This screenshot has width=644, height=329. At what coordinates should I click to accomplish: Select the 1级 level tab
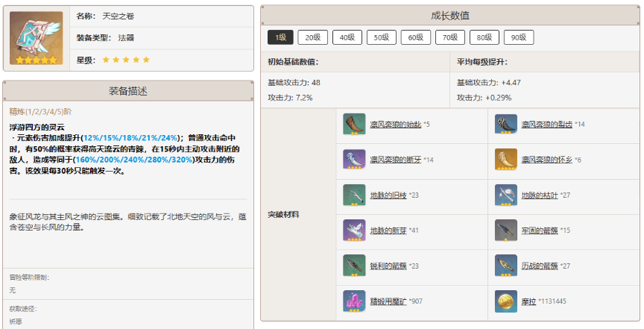click(x=280, y=37)
